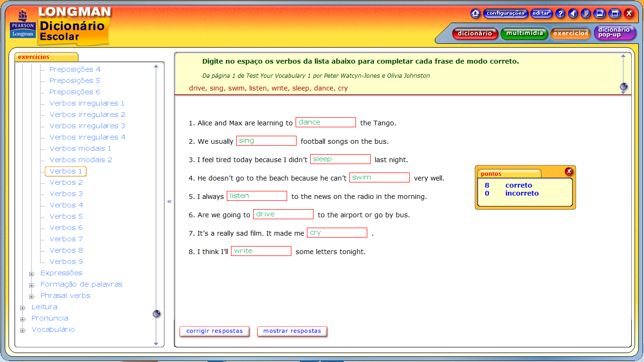Select Verbos irregulares 1 exercise
Viewport: 644px width, 362px height.
click(87, 103)
